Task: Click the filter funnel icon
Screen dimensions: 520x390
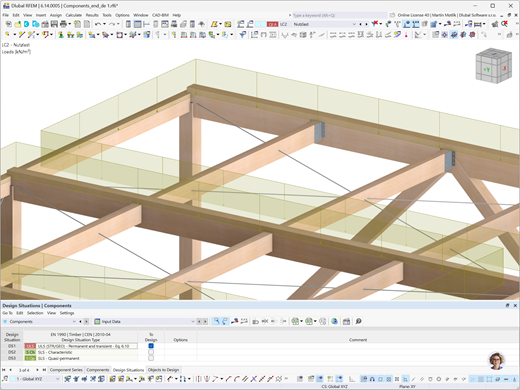Action: pyautogui.click(x=243, y=35)
